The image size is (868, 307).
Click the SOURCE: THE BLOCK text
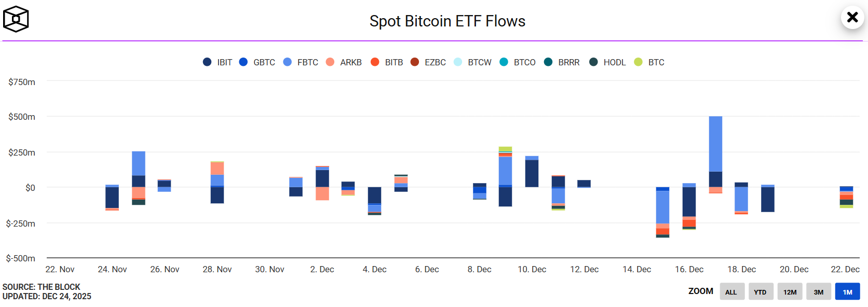(x=40, y=287)
